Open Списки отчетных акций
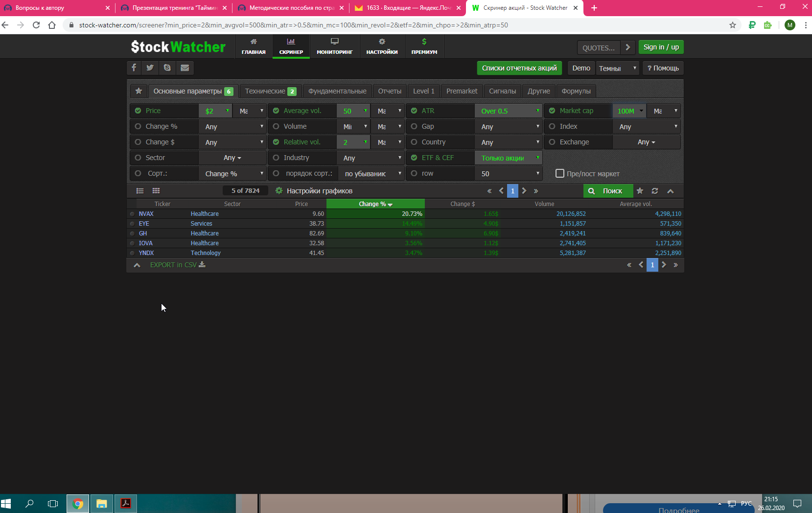The height and width of the screenshot is (513, 812). click(x=519, y=68)
